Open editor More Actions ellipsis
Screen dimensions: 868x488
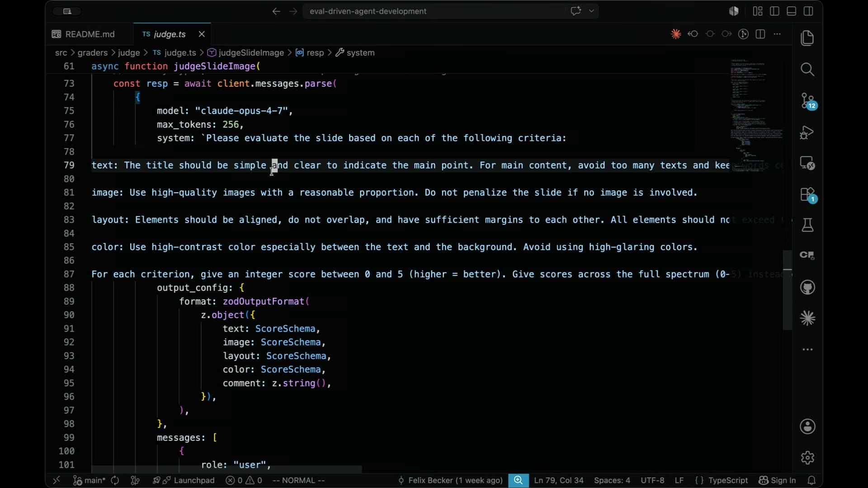click(777, 34)
